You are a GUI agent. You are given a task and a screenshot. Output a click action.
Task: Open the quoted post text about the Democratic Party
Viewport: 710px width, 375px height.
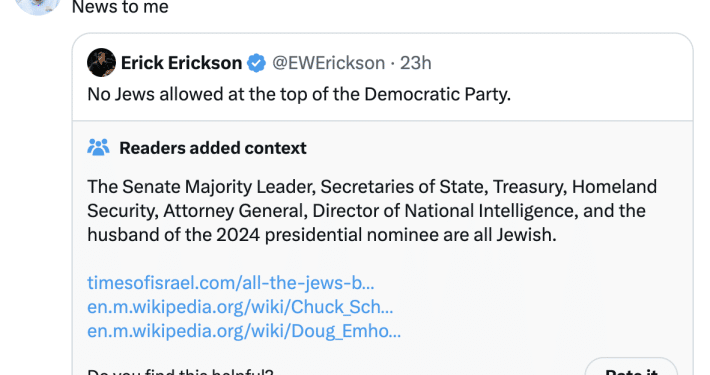[299, 94]
